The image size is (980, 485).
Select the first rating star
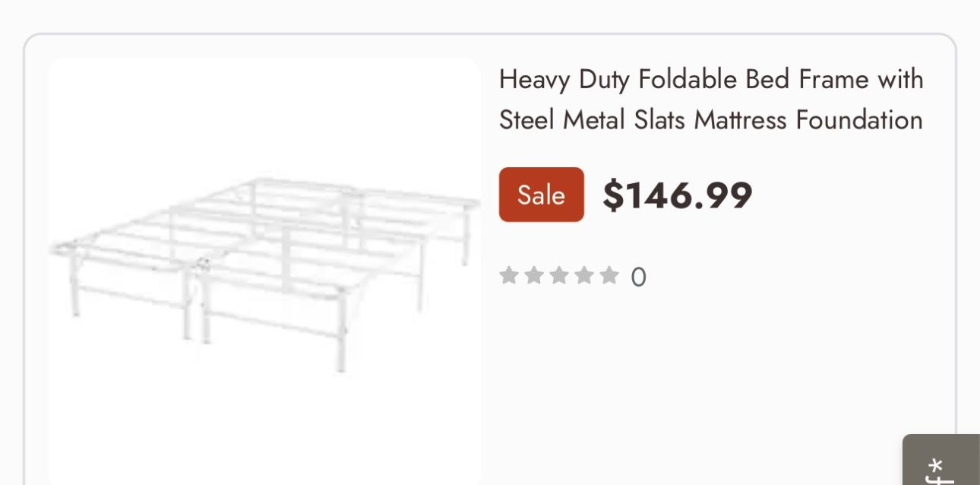[509, 276]
